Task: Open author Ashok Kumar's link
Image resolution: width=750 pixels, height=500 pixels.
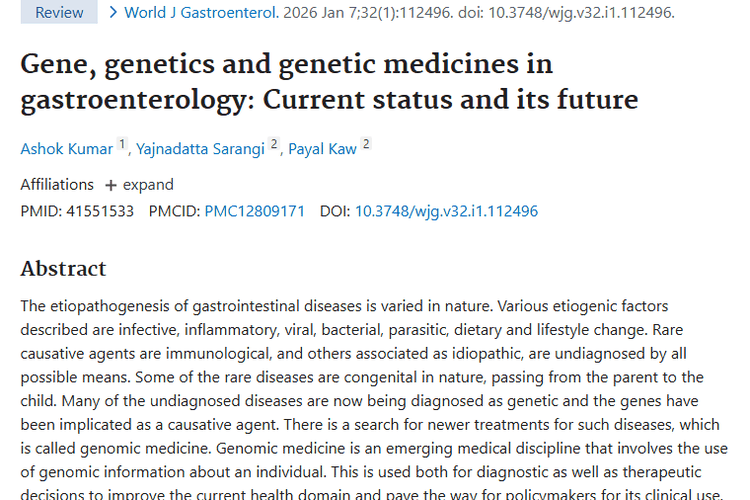Action: tap(68, 149)
